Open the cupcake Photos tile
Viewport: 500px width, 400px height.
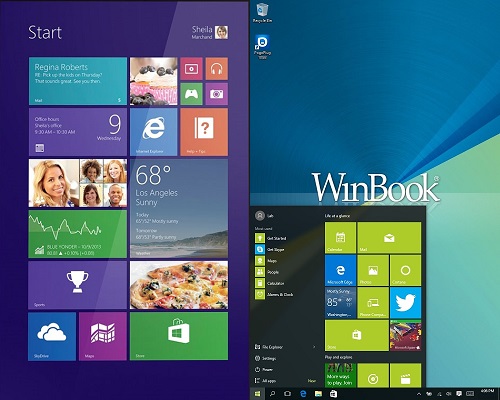point(154,81)
